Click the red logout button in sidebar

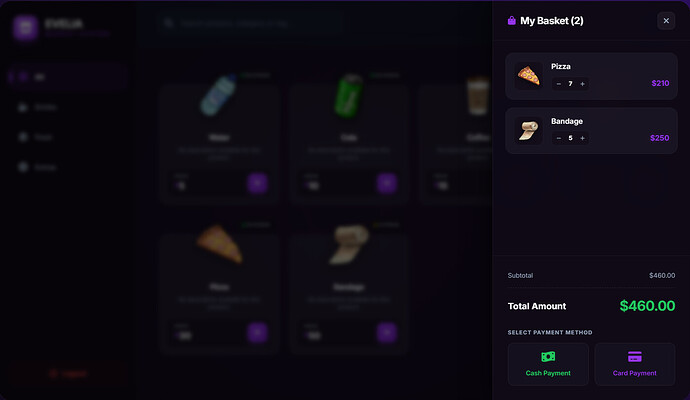(x=68, y=374)
